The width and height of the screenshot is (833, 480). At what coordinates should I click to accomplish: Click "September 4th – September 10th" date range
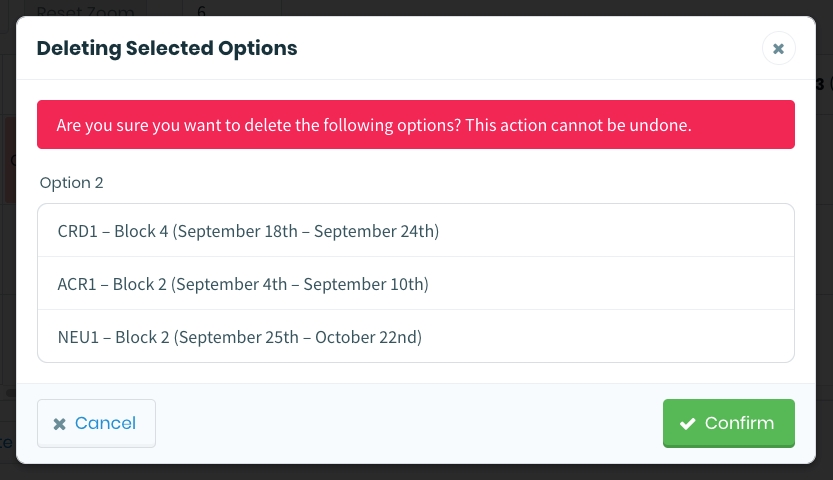(x=300, y=284)
